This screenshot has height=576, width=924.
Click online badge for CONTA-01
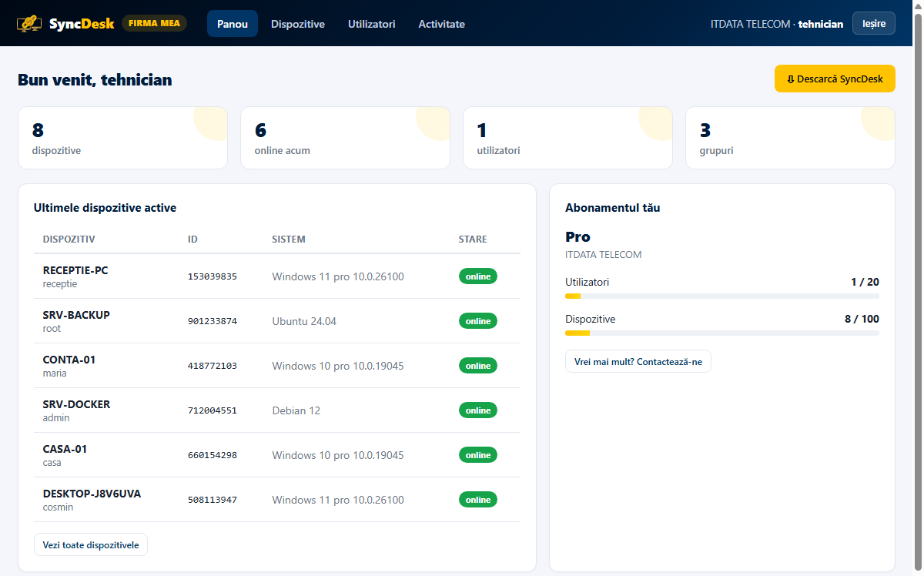(x=478, y=366)
